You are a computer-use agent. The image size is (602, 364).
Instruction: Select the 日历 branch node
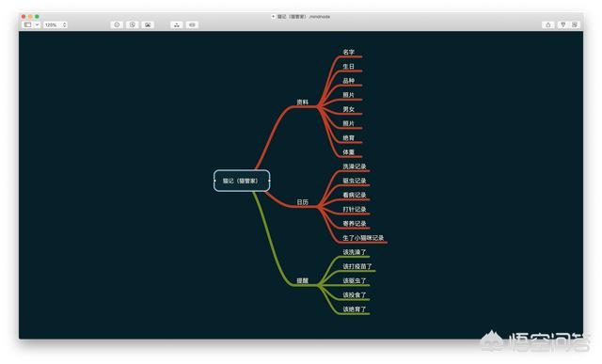click(x=303, y=202)
